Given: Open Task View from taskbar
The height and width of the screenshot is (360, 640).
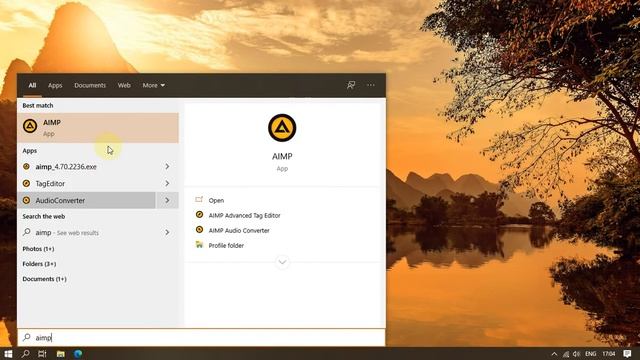Looking at the screenshot, I should [42, 353].
